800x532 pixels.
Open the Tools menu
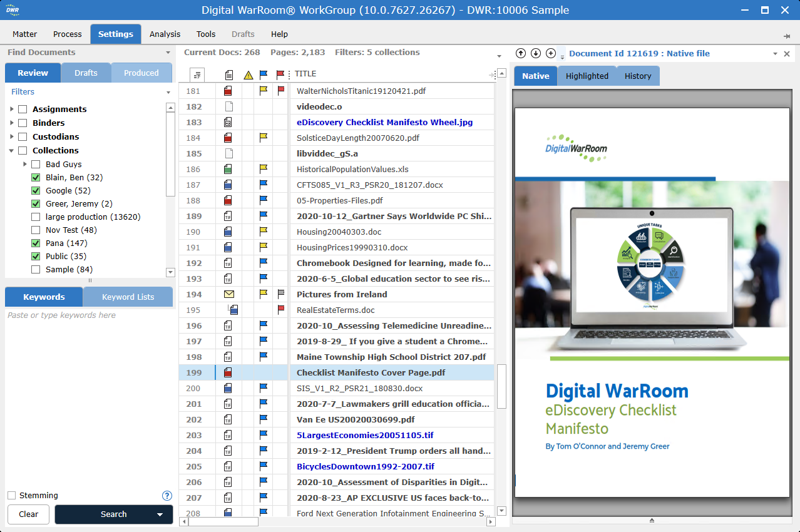click(206, 34)
